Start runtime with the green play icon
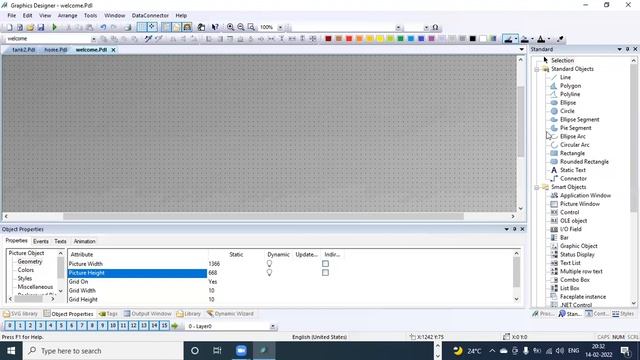This screenshot has height=360, width=640. pos(54,27)
